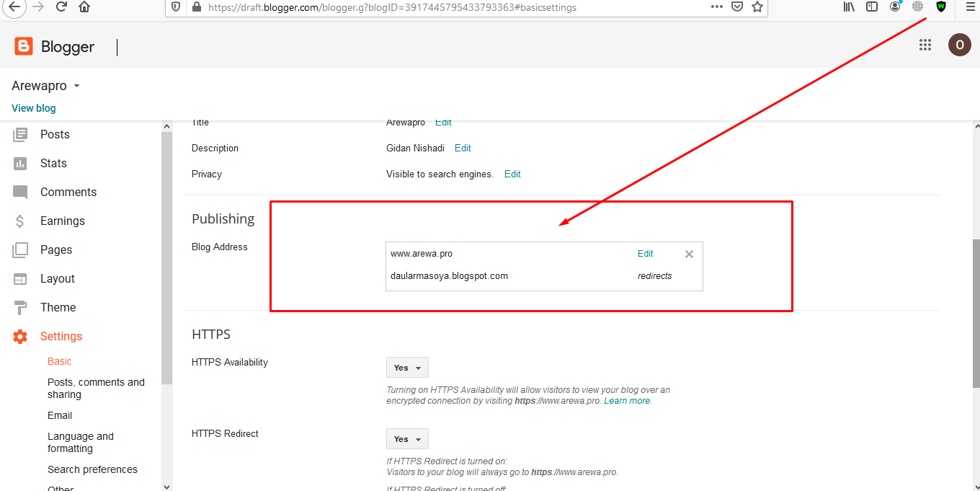Open the page actions three-dot menu
Image resolution: width=980 pixels, height=491 pixels.
pyautogui.click(x=716, y=6)
